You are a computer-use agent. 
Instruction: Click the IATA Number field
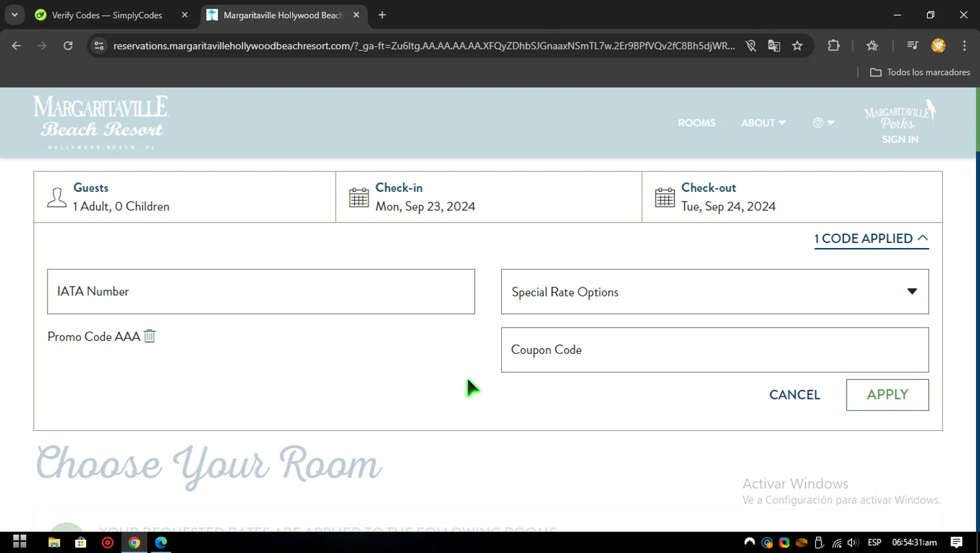coord(261,292)
